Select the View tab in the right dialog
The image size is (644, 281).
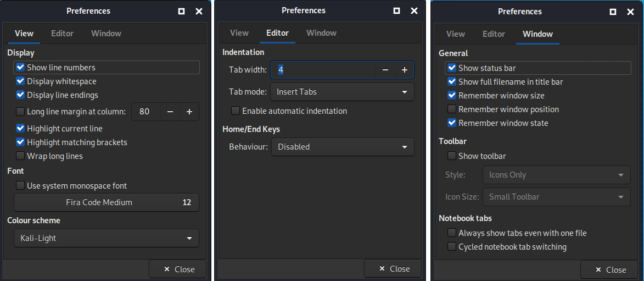pos(456,34)
